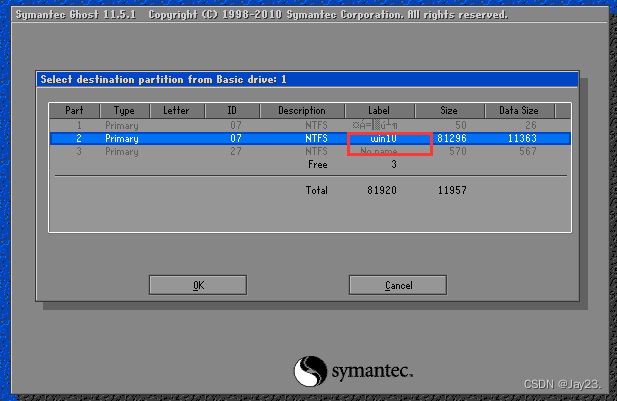Select partition 2 row labeled win10
Screen dimensions: 617x401
310,139
